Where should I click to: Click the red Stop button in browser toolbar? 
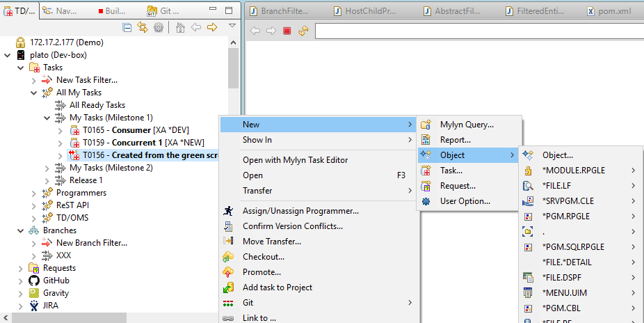point(287,31)
